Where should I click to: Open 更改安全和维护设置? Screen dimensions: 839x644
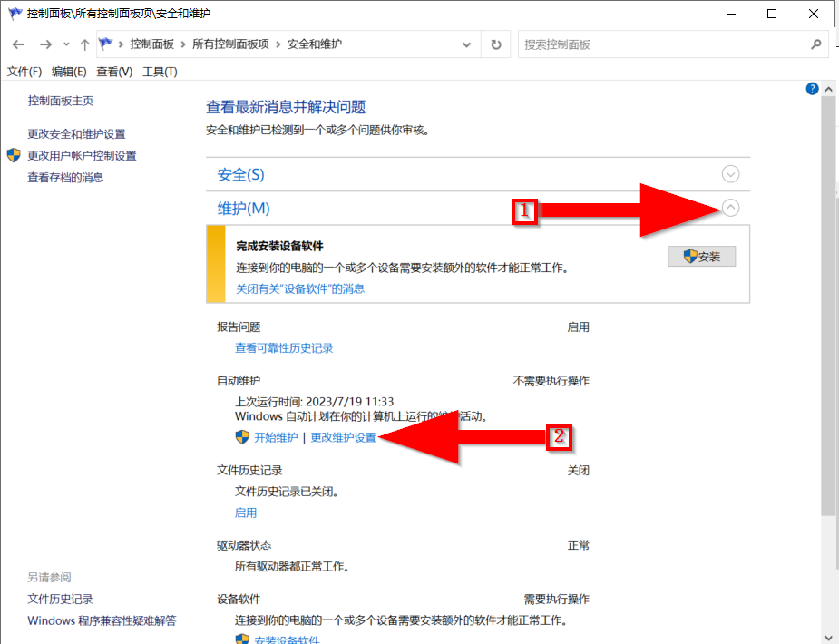(76, 133)
